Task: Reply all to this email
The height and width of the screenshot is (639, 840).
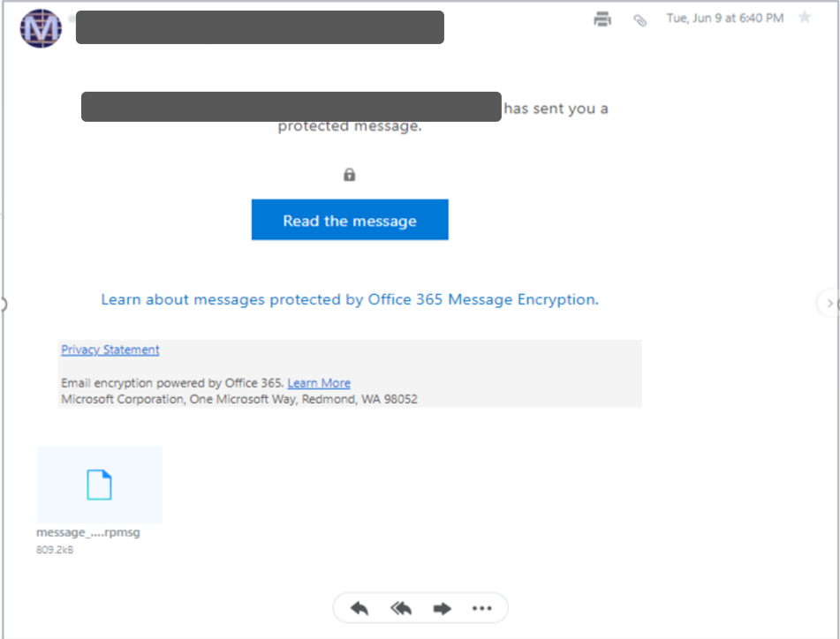Action: 401,608
